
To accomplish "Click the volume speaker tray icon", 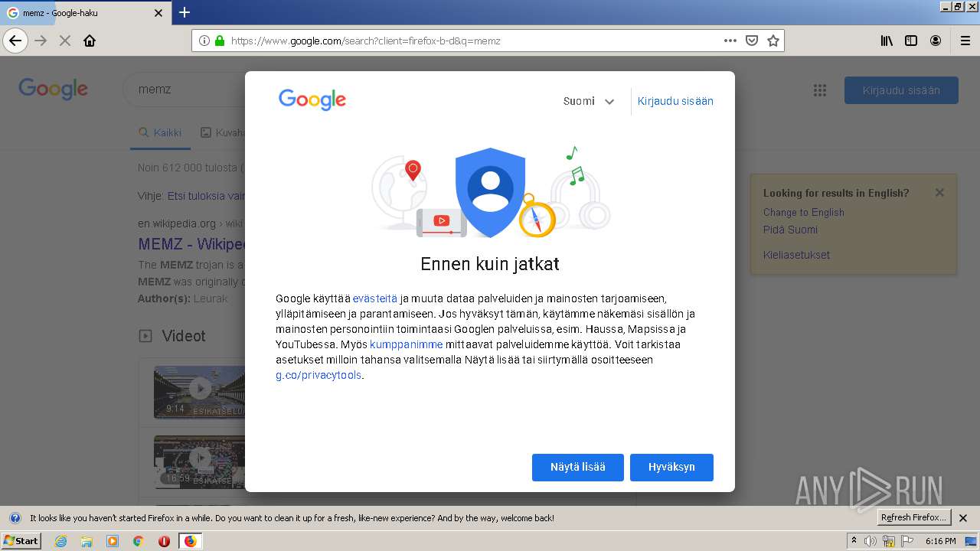I will coord(871,541).
